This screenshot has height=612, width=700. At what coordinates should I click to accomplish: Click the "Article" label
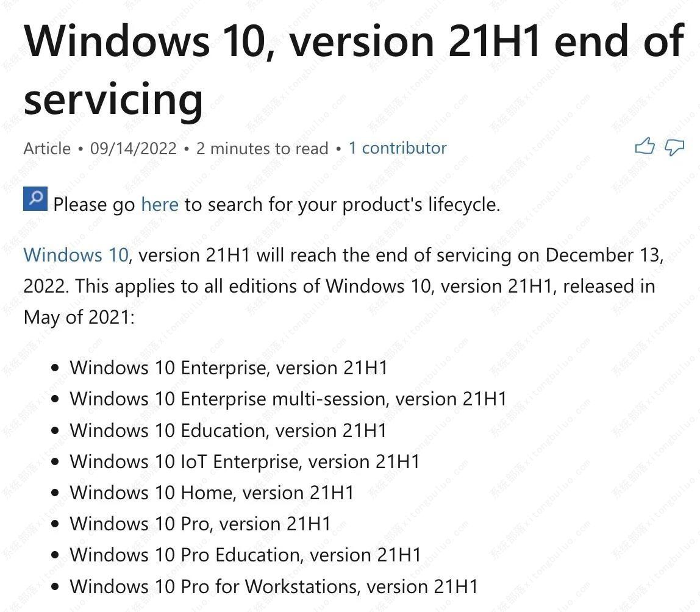coord(46,148)
